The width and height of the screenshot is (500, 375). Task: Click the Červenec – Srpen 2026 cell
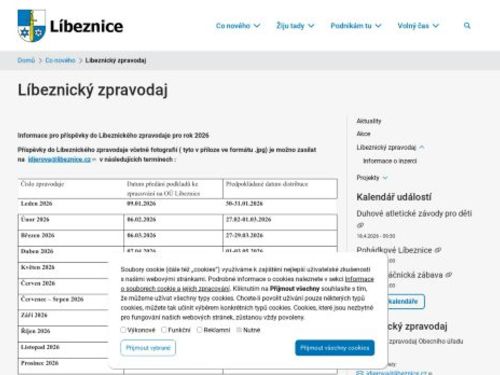(x=63, y=302)
